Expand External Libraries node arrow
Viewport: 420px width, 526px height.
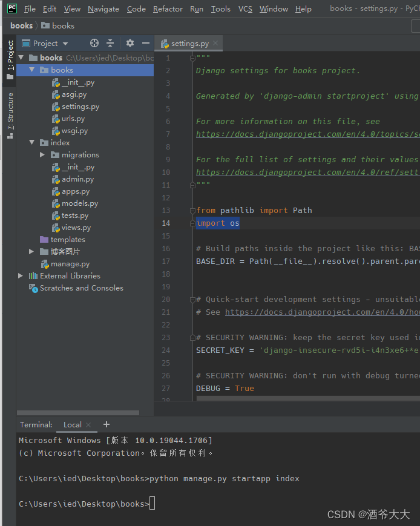tap(21, 276)
